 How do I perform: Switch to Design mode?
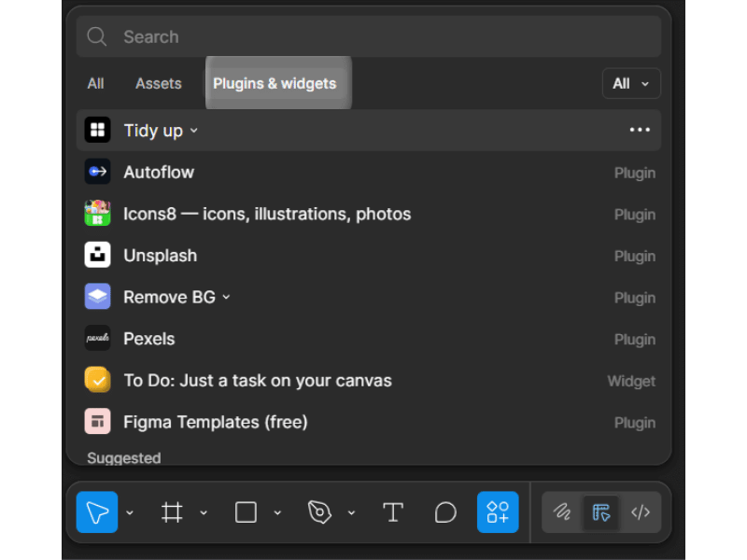(x=601, y=512)
